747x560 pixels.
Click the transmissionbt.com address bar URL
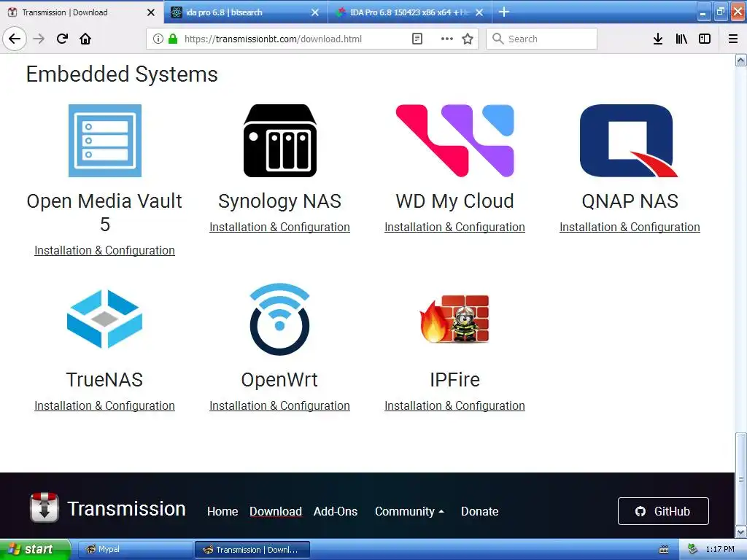(273, 39)
